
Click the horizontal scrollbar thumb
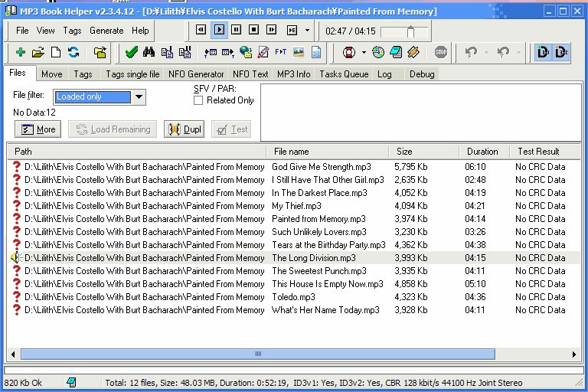pyautogui.click(x=258, y=354)
